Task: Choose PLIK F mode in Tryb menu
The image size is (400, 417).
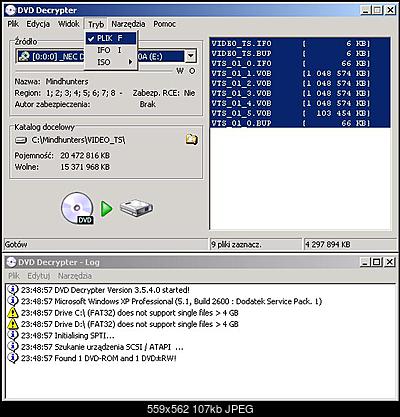Action: (111, 38)
